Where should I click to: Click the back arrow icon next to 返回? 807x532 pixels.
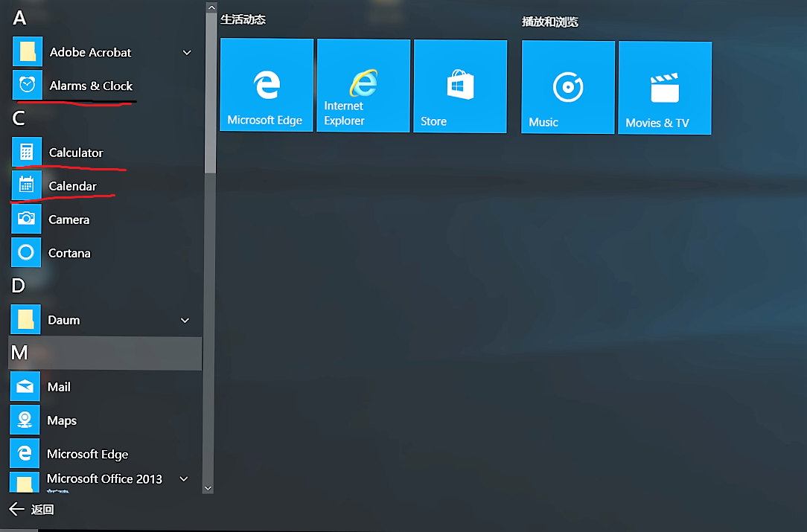coord(16,509)
